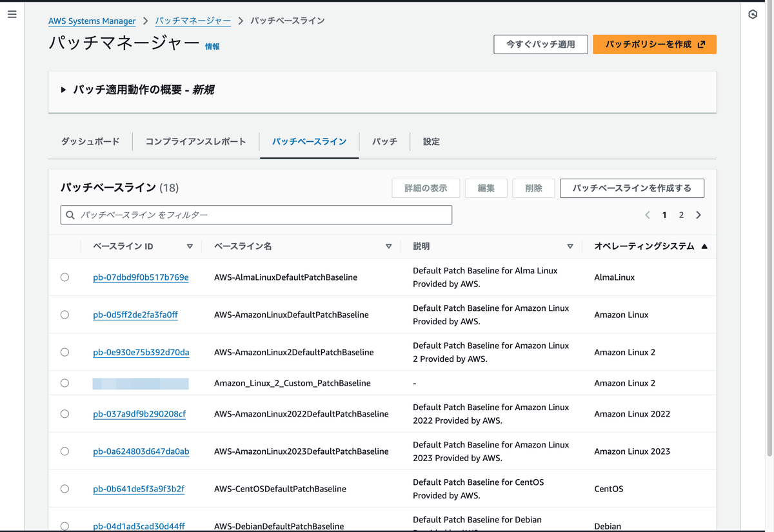Open the hamburger navigation menu

[x=12, y=14]
